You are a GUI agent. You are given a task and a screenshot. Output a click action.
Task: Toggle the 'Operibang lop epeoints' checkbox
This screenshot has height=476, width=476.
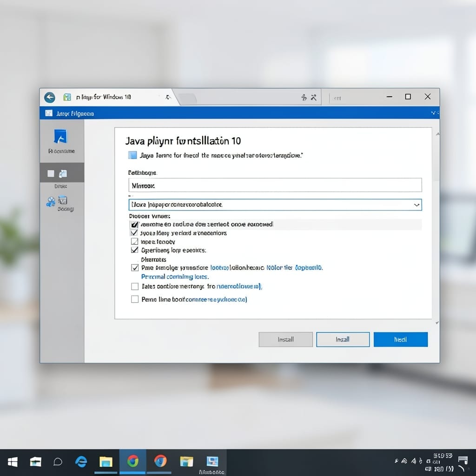click(134, 250)
